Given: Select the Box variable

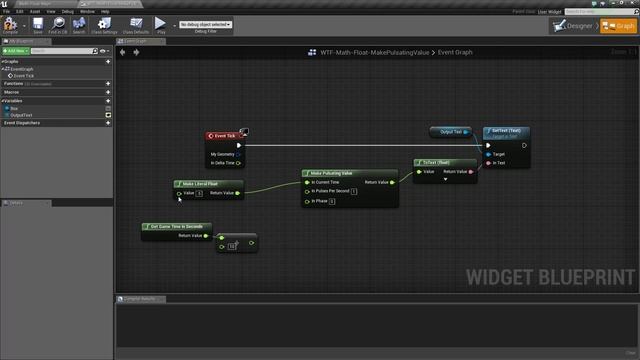Looking at the screenshot, I should pos(14,109).
